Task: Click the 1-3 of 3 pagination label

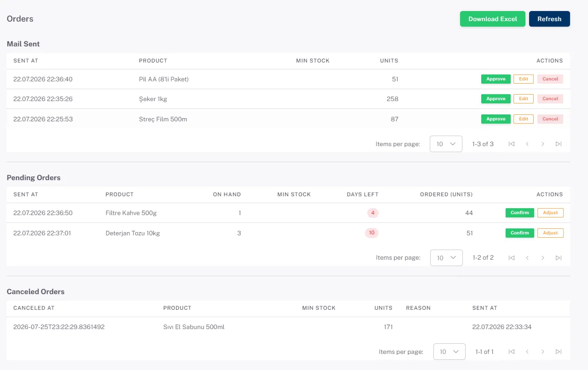Action: point(483,144)
